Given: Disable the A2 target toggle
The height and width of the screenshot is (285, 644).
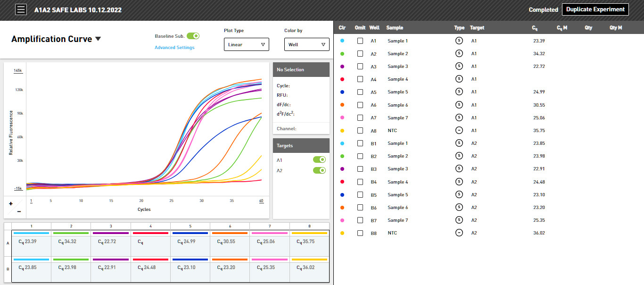Looking at the screenshot, I should point(319,170).
